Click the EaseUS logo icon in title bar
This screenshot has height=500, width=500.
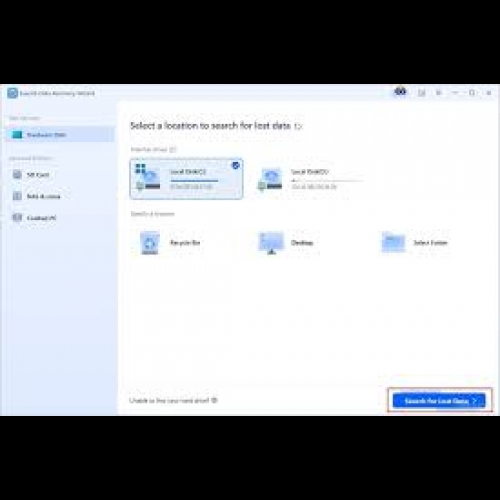tap(13, 93)
